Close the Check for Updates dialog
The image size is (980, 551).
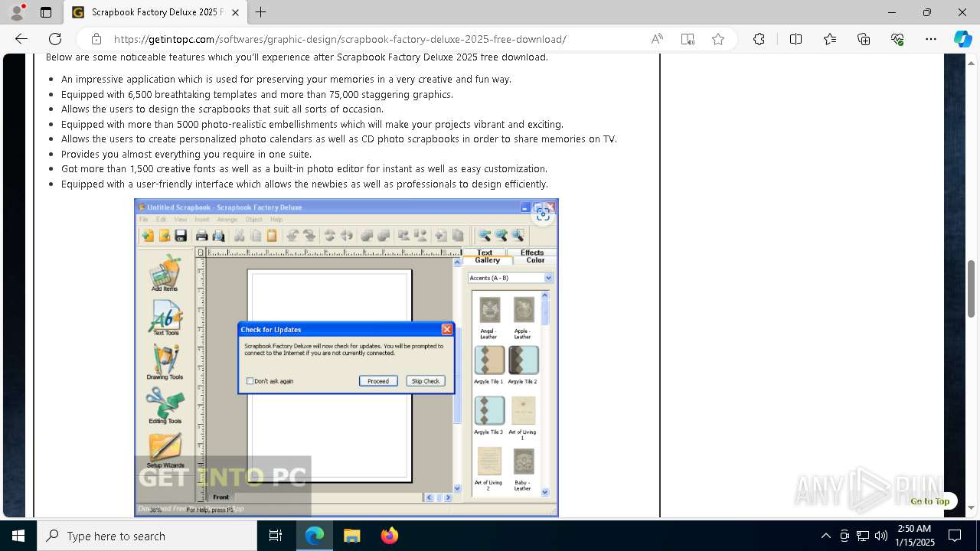click(x=446, y=329)
